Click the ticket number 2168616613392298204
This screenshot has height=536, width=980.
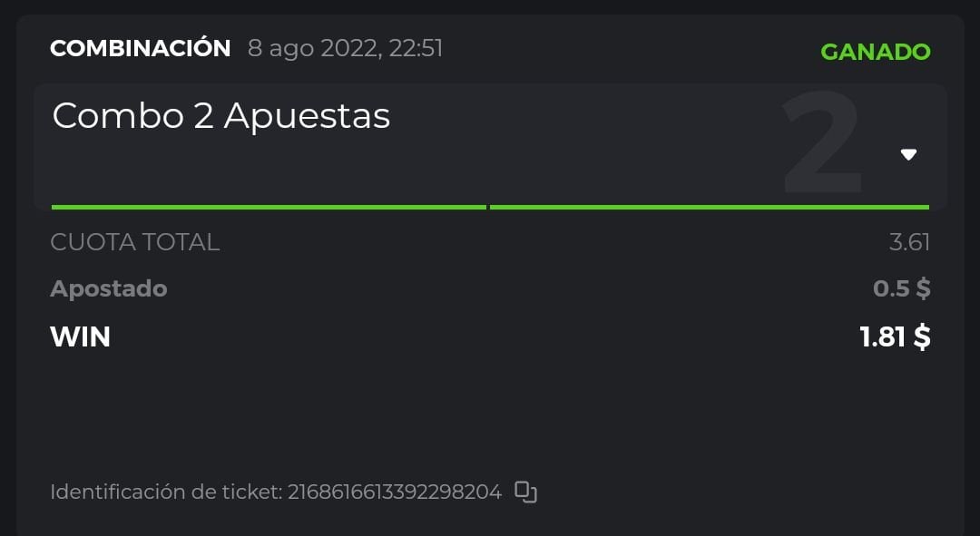pyautogui.click(x=395, y=492)
